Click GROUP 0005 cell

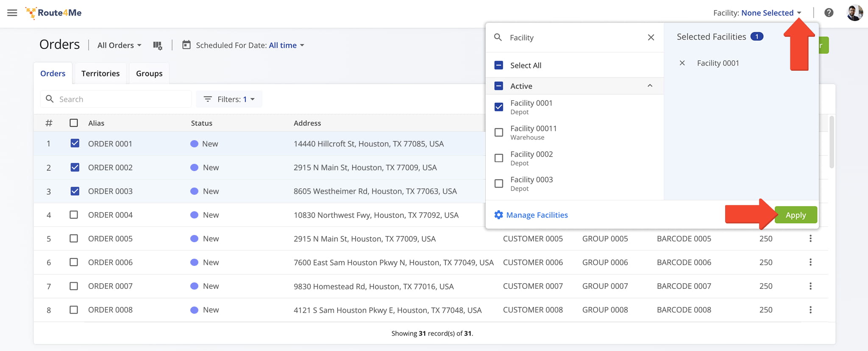tap(605, 238)
